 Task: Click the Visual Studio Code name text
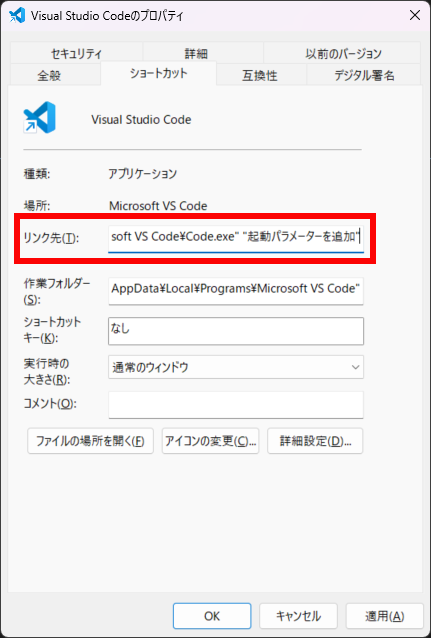141,120
